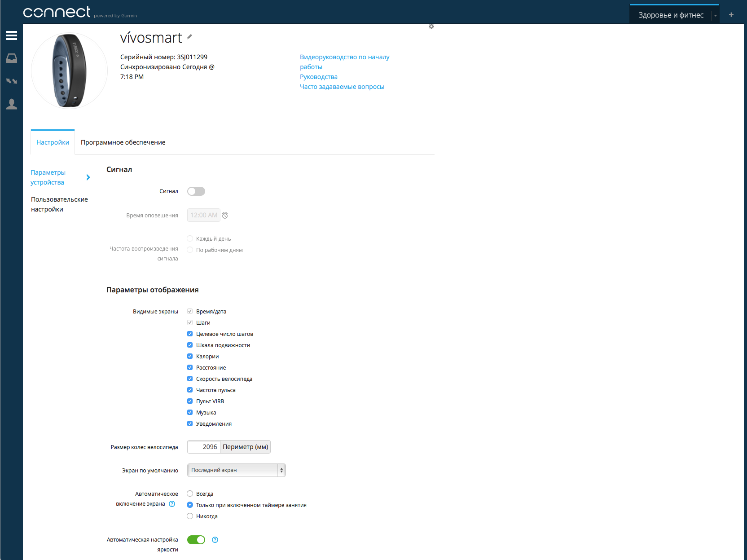Click the Размер колес велосипеда label

pyautogui.click(x=145, y=447)
